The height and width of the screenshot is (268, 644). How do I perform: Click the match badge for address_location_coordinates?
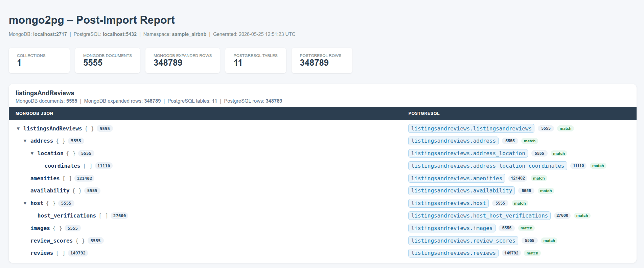pos(598,166)
